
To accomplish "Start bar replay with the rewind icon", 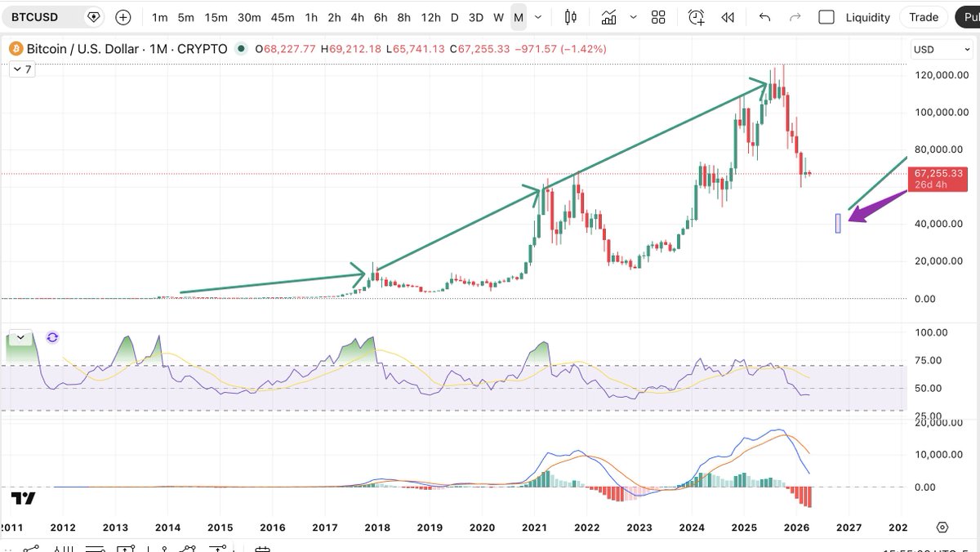I will [x=728, y=16].
